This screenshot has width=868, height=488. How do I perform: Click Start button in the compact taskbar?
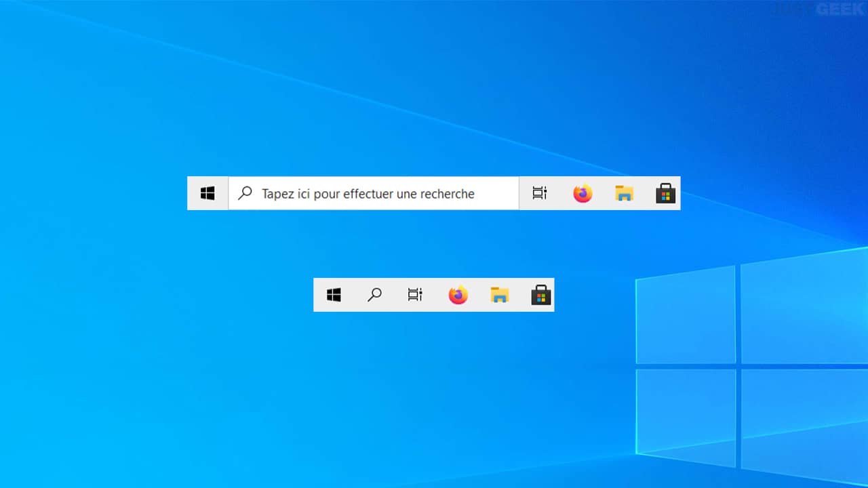334,295
